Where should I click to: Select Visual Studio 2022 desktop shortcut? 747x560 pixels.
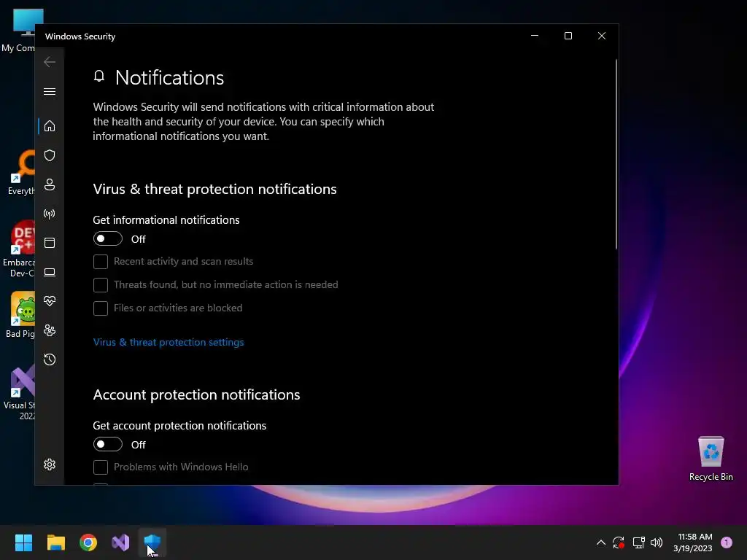pos(19,392)
